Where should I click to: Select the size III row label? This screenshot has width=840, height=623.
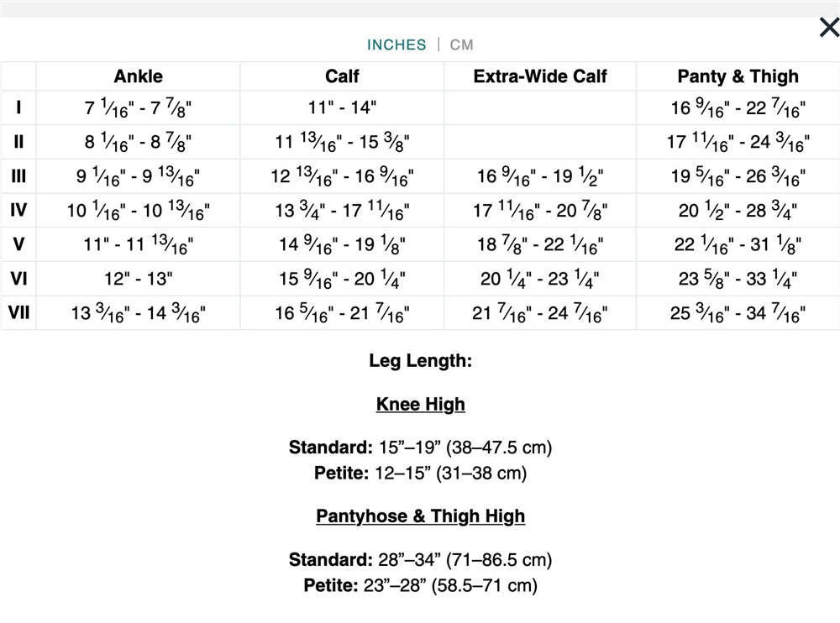(x=18, y=176)
